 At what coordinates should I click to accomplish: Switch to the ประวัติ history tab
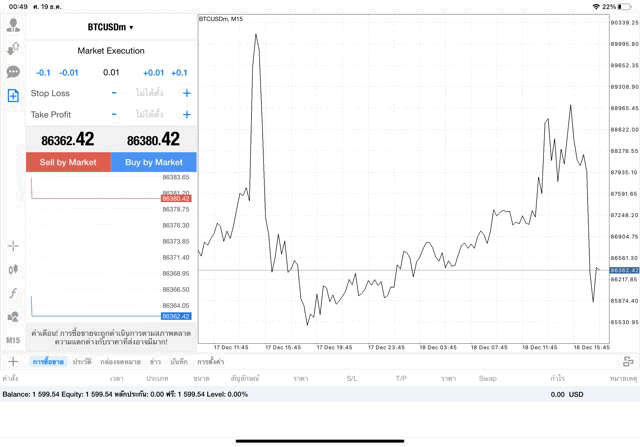tap(82, 361)
